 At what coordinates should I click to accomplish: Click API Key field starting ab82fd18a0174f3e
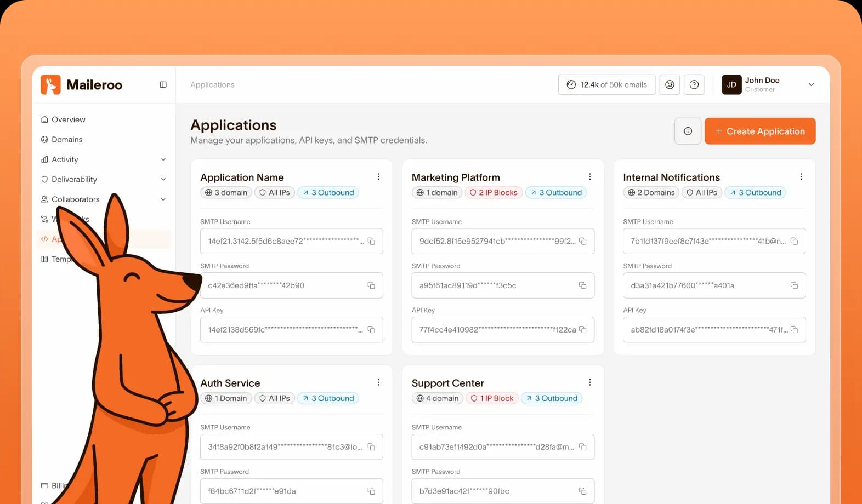click(714, 330)
